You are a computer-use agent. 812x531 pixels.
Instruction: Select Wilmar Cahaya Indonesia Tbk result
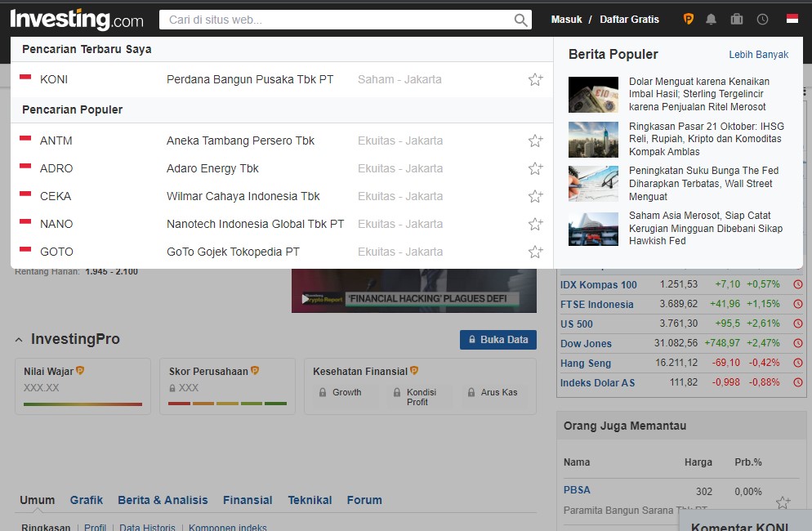pyautogui.click(x=282, y=196)
